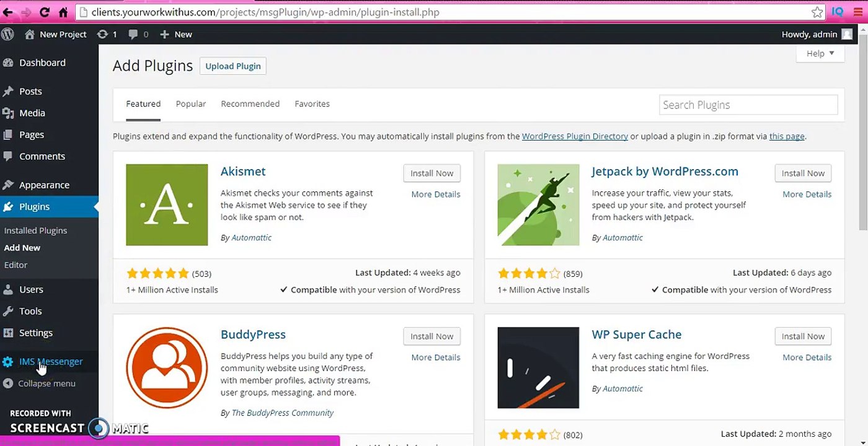868x446 pixels.
Task: Open the BuddyPress plugin title link
Action: pyautogui.click(x=253, y=334)
